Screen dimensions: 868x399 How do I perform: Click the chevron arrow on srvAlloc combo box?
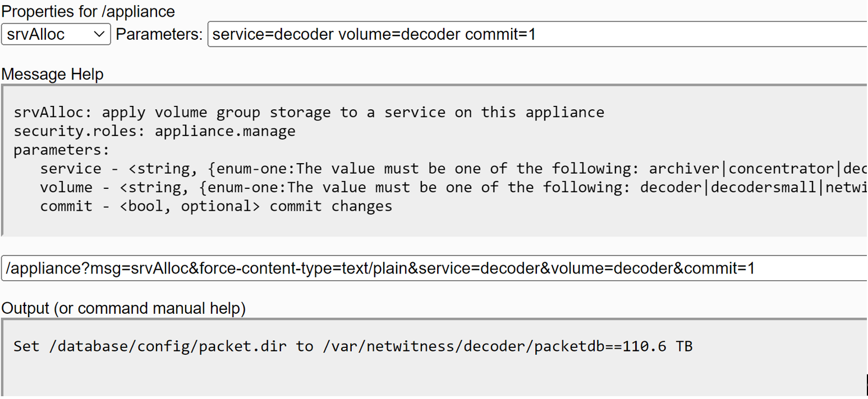coord(100,35)
